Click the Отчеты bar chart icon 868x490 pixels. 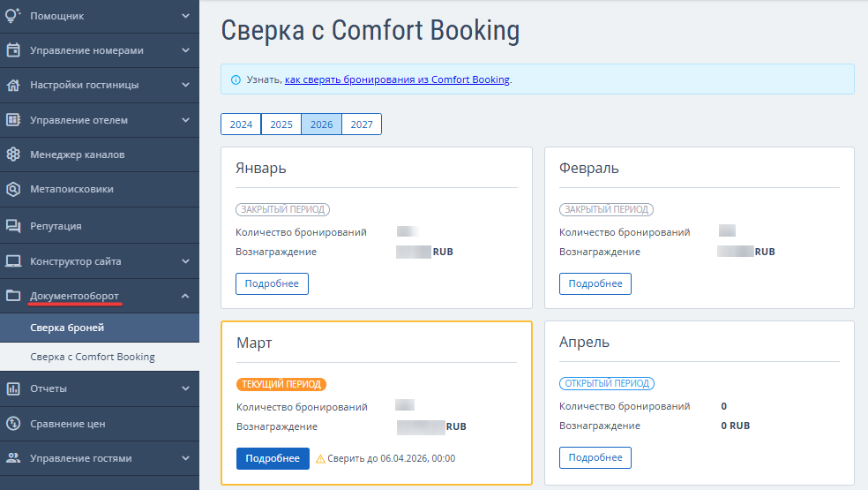tap(13, 388)
